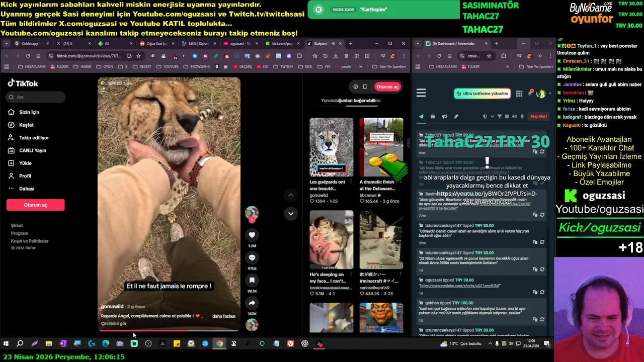
Task: Select pencil icon tab in Streamlabs
Action: (456, 117)
